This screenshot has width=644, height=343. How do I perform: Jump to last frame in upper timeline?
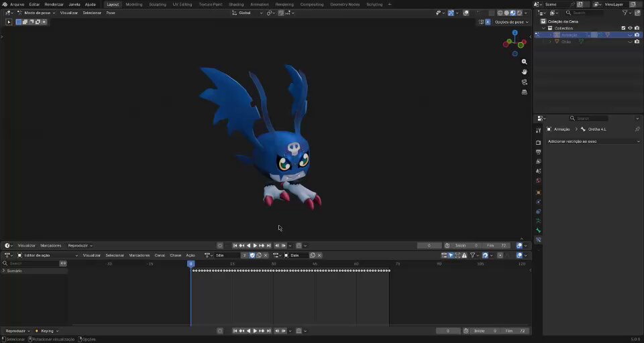(268, 246)
